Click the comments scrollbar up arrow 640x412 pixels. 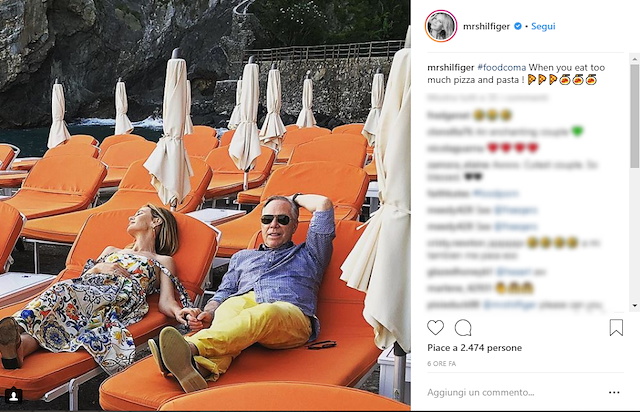coord(635,59)
